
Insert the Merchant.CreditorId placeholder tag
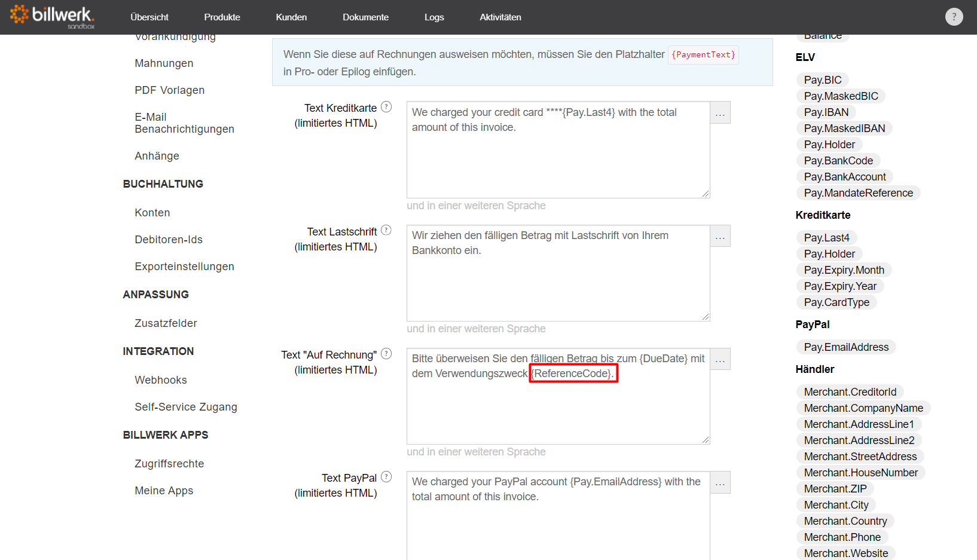pos(850,392)
